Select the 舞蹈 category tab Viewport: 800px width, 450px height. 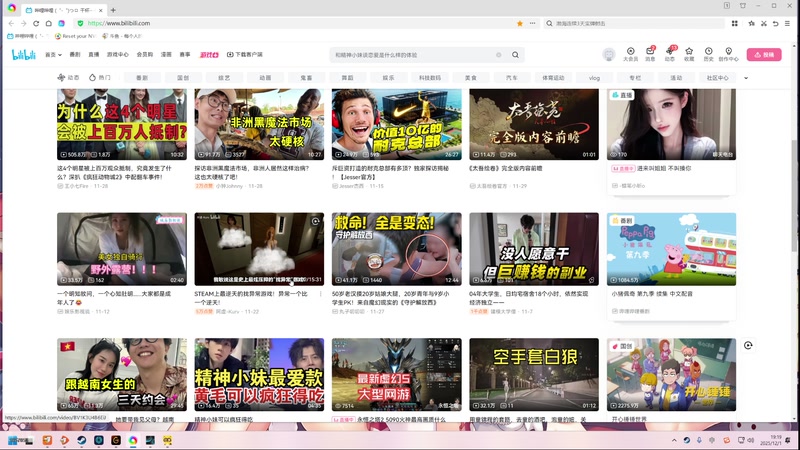347,78
